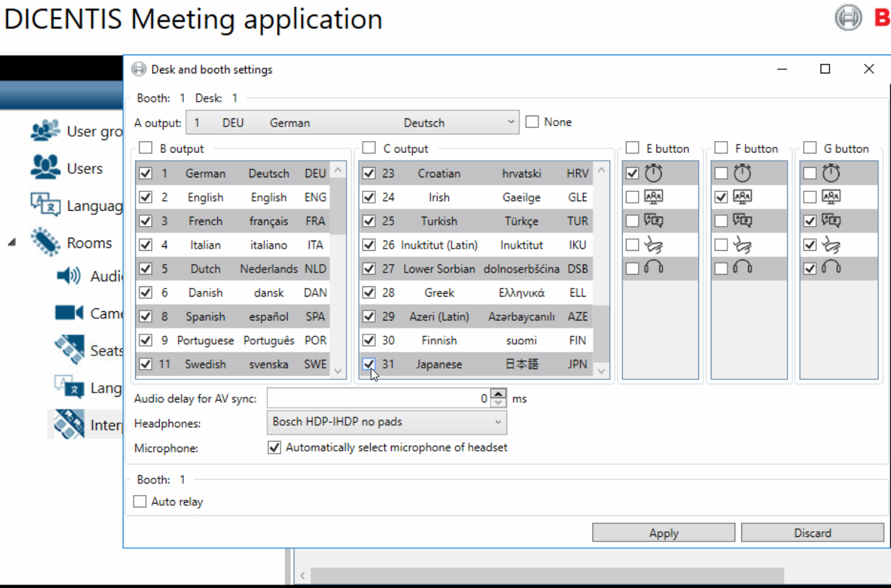Open the Headphones model dropdown
The height and width of the screenshot is (588, 891).
(387, 422)
